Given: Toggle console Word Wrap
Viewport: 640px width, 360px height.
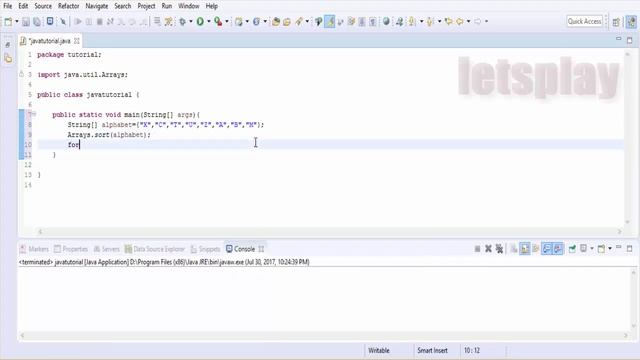Looking at the screenshot, I should click(536, 249).
